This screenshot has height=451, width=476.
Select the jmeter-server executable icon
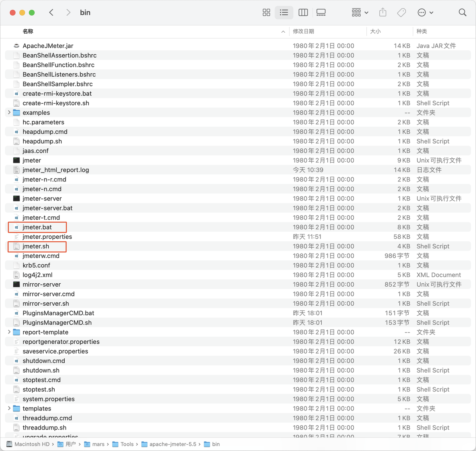pyautogui.click(x=16, y=199)
